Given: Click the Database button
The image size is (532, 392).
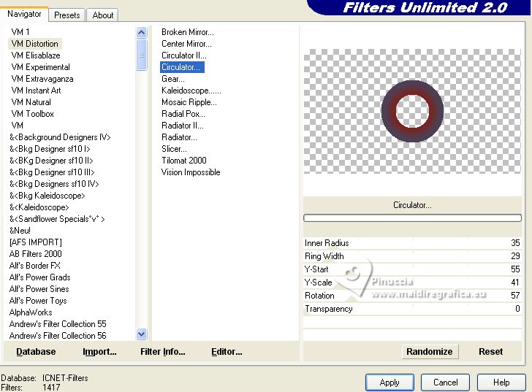Looking at the screenshot, I should [36, 352].
